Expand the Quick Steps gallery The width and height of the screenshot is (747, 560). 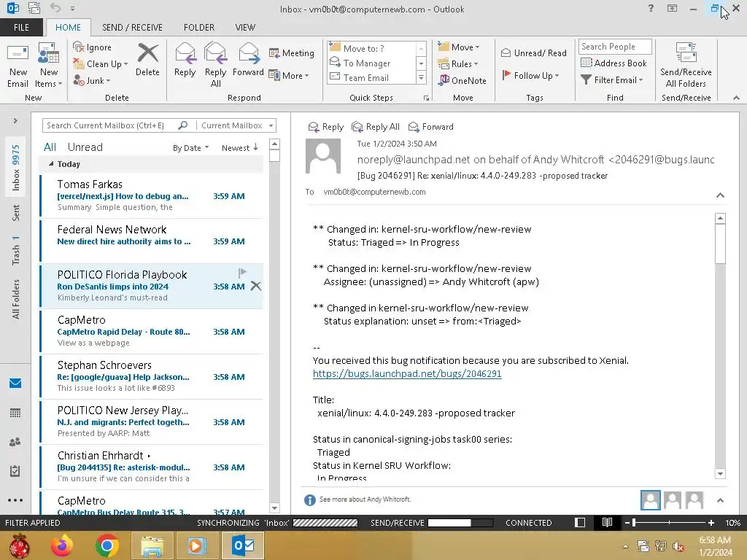click(x=421, y=77)
